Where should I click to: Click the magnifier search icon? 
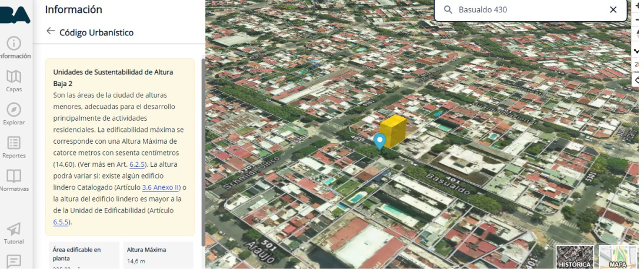[448, 10]
